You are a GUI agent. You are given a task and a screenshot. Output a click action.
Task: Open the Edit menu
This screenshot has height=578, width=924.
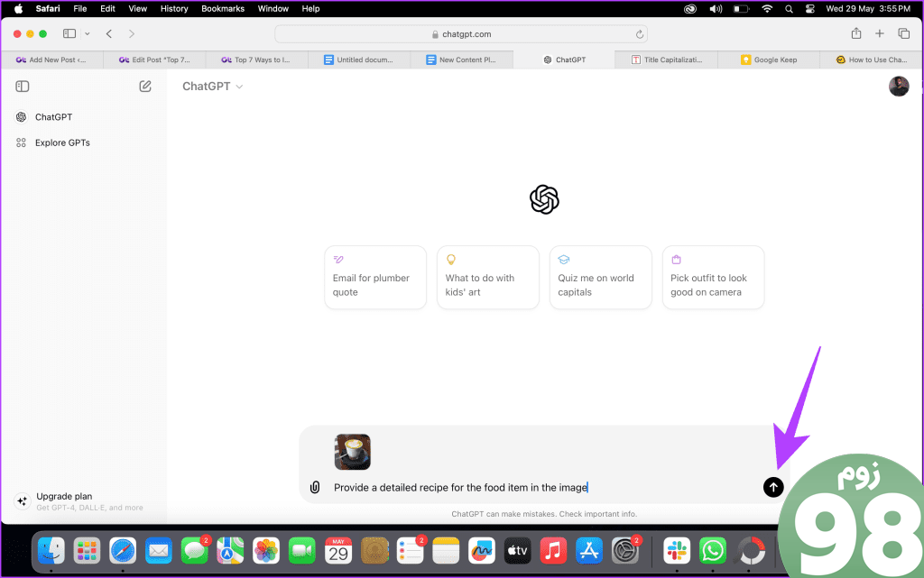107,9
